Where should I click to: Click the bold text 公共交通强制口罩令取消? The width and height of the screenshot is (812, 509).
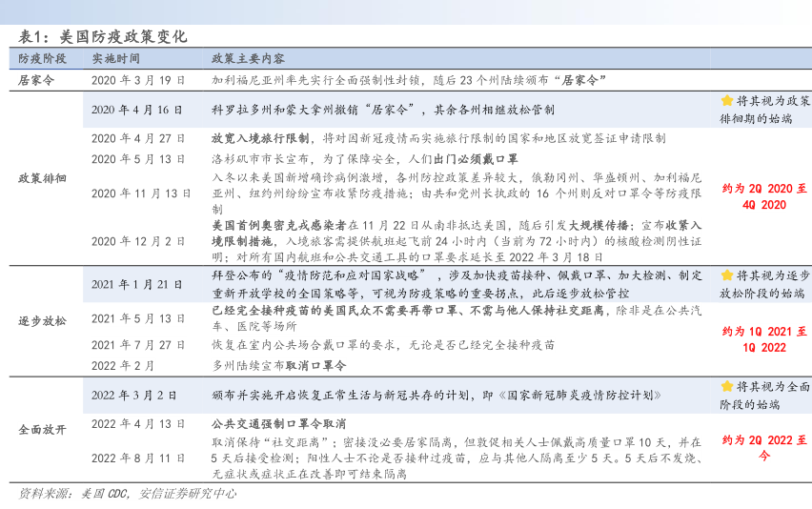[278, 423]
